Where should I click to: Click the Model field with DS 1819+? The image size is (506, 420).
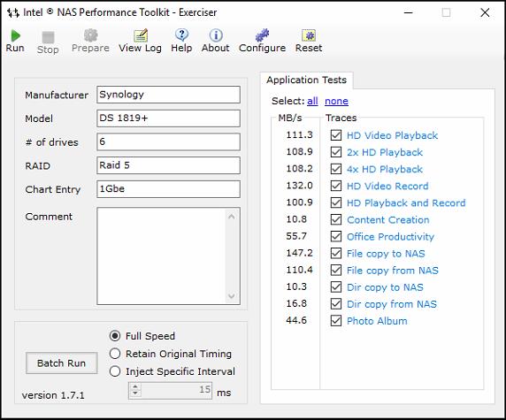click(x=168, y=118)
